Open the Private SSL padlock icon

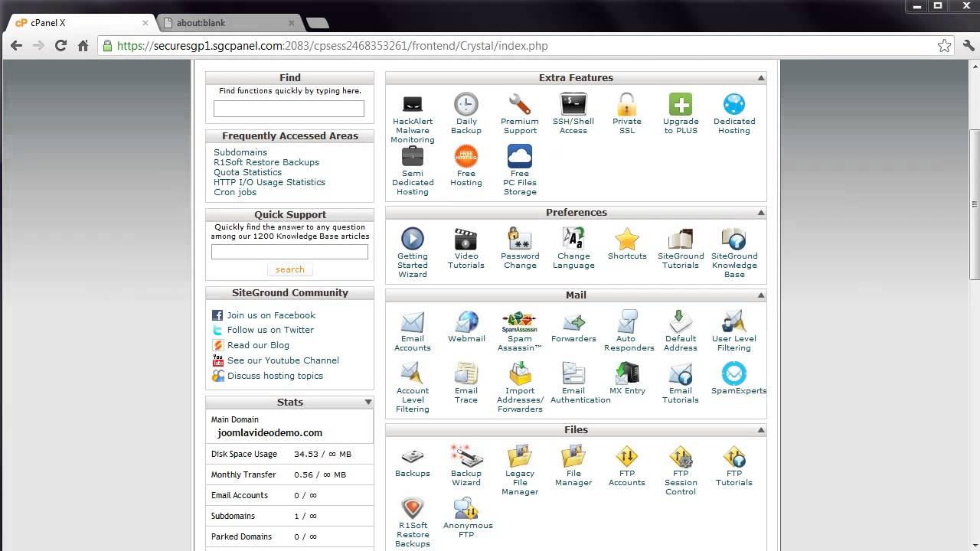(627, 104)
